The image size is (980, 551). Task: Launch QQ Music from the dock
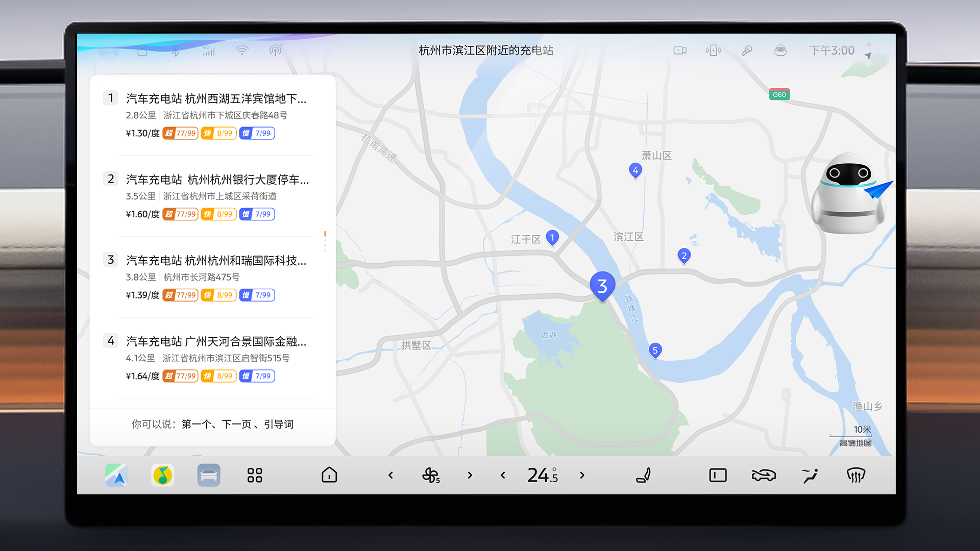(163, 475)
